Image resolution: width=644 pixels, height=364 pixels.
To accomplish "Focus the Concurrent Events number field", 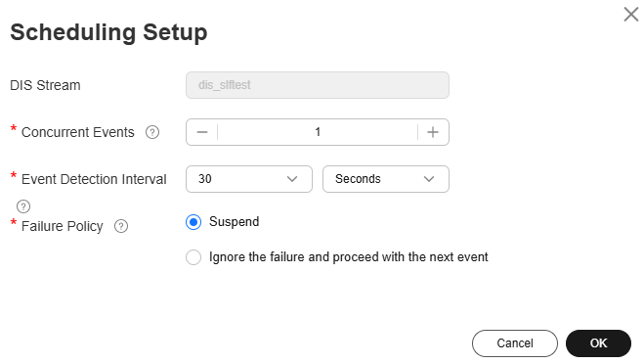I will tap(318, 132).
